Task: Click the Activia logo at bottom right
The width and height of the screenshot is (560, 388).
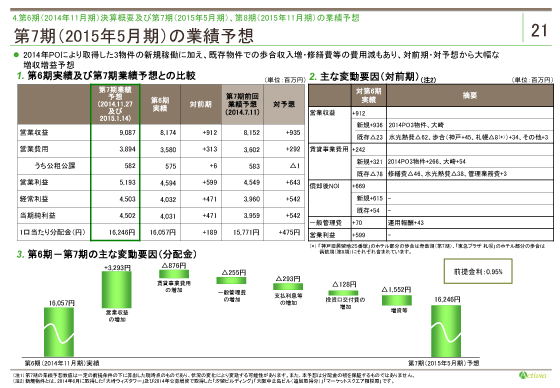Action: point(532,375)
